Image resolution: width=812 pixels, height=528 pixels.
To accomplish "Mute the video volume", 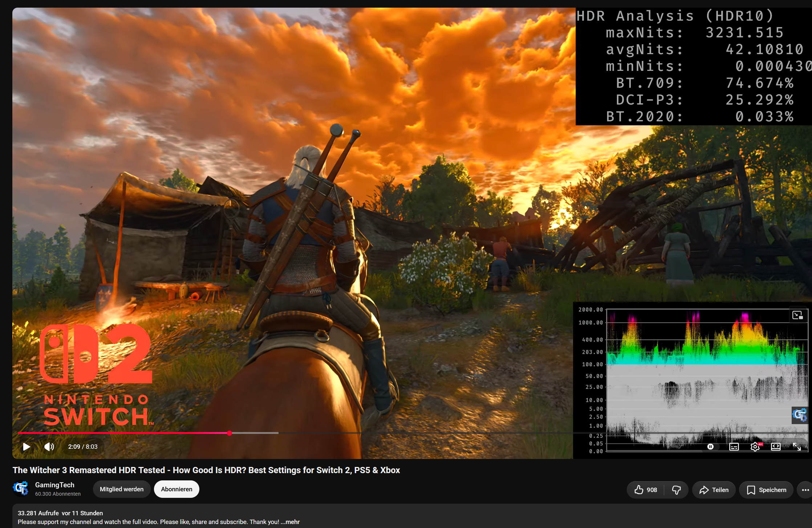I will coord(49,447).
